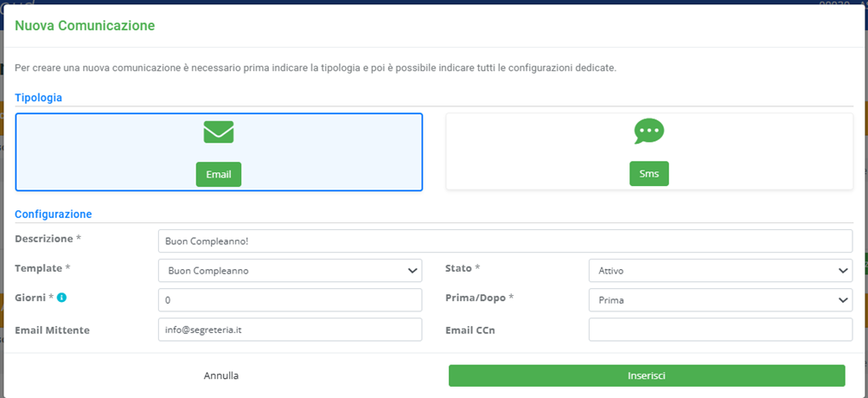Focus the Giorni number field
Viewport: 868px width, 398px height.
click(x=290, y=300)
